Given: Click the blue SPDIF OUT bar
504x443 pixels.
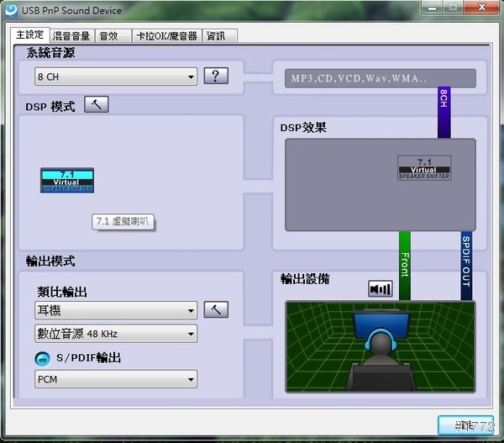Looking at the screenshot, I should pos(466,265).
